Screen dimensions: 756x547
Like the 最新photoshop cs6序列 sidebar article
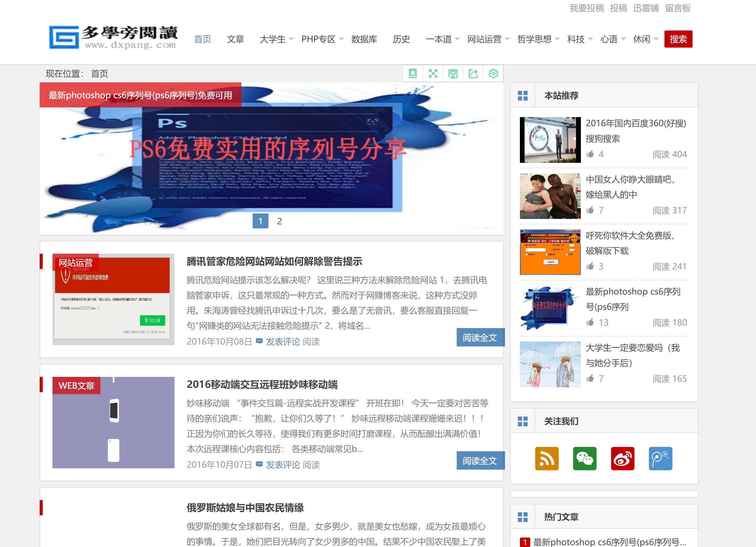point(590,322)
